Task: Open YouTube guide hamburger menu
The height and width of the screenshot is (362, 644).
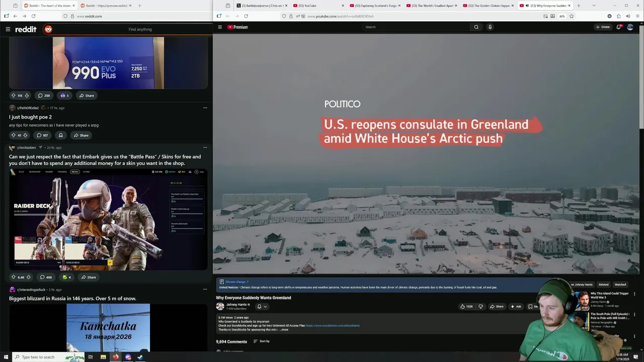Action: [220, 27]
